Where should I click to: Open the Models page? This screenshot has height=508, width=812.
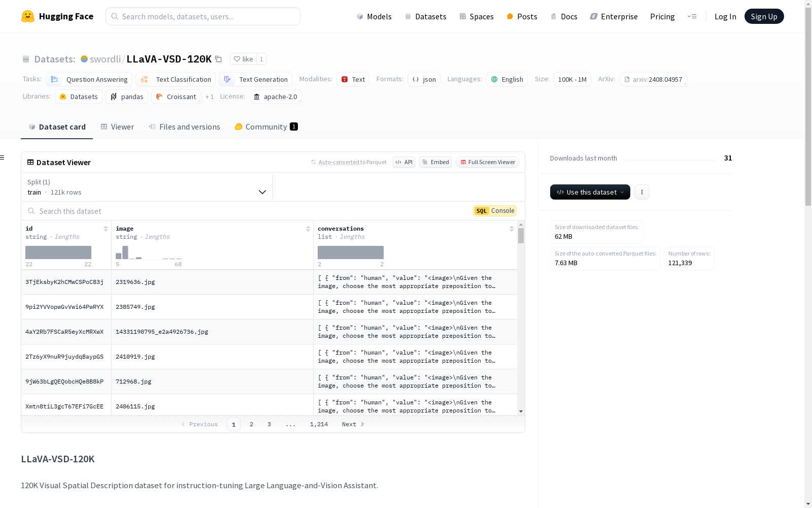374,16
